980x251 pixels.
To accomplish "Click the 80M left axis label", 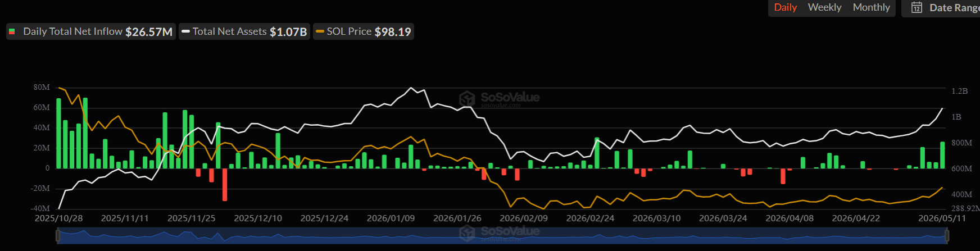I will [42, 88].
